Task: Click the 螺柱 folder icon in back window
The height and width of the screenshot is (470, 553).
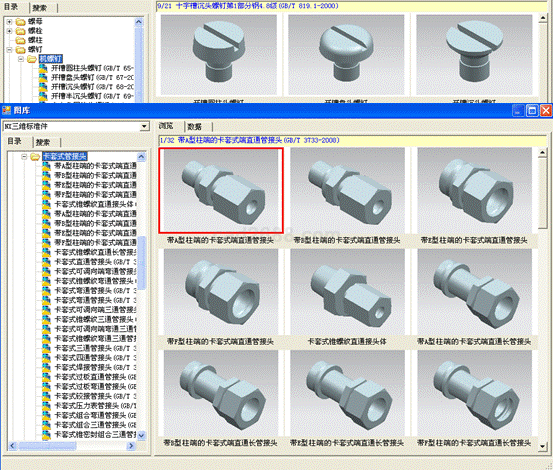Action: 21,40
